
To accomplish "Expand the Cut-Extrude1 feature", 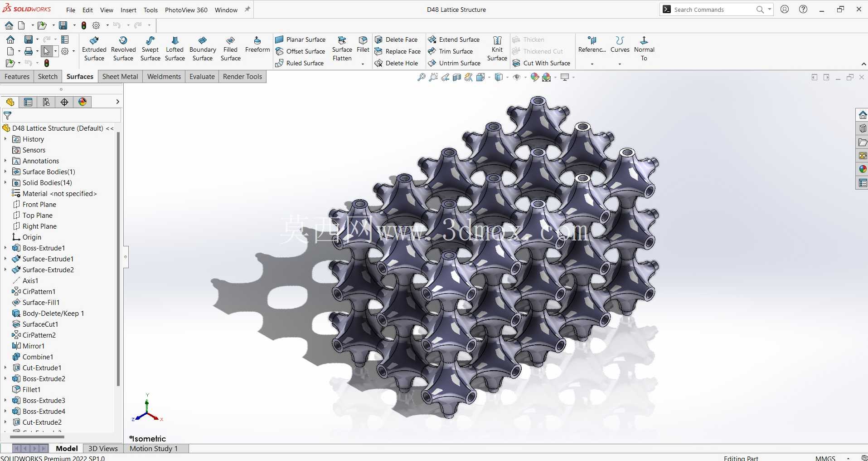I will 5,368.
